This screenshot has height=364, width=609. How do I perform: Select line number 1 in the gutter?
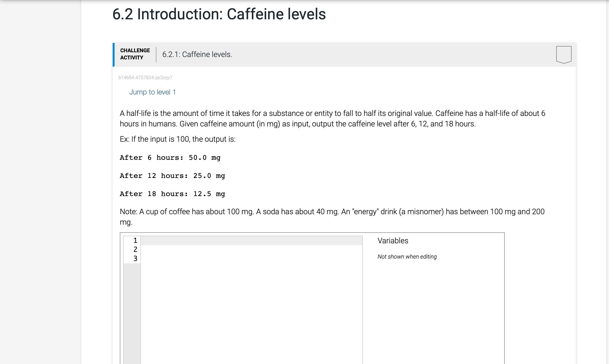[x=135, y=241]
